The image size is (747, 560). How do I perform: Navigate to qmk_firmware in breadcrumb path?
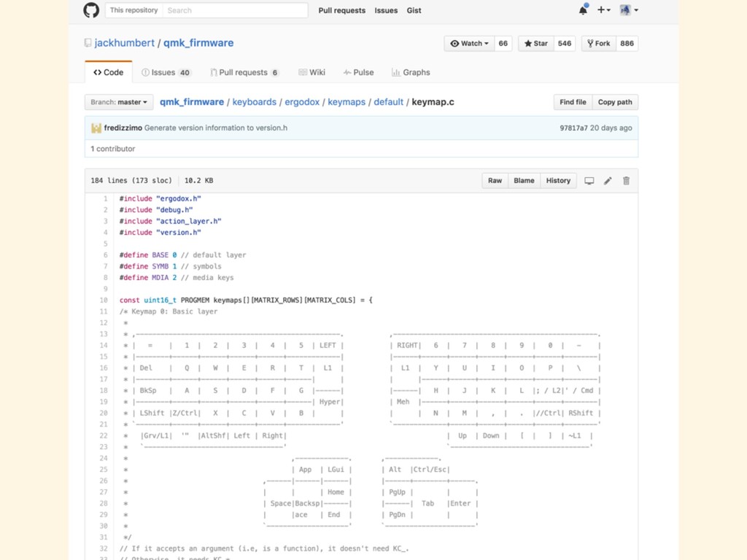point(192,102)
